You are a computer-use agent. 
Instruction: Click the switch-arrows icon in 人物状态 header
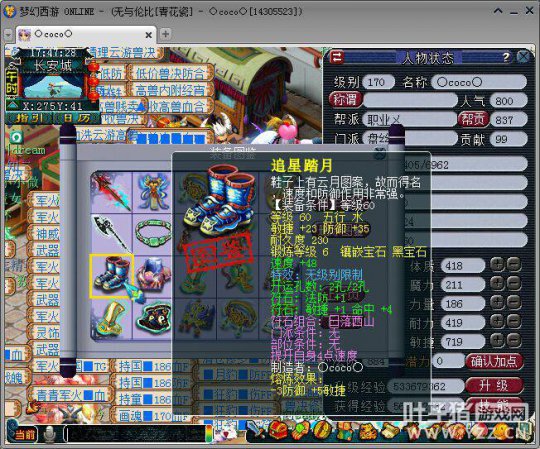coord(336,58)
